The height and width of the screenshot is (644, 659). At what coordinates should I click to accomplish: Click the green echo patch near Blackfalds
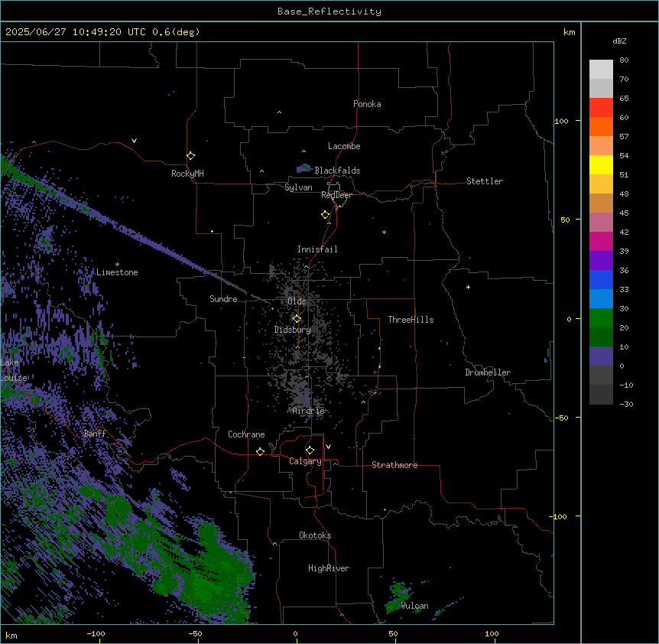(x=305, y=168)
